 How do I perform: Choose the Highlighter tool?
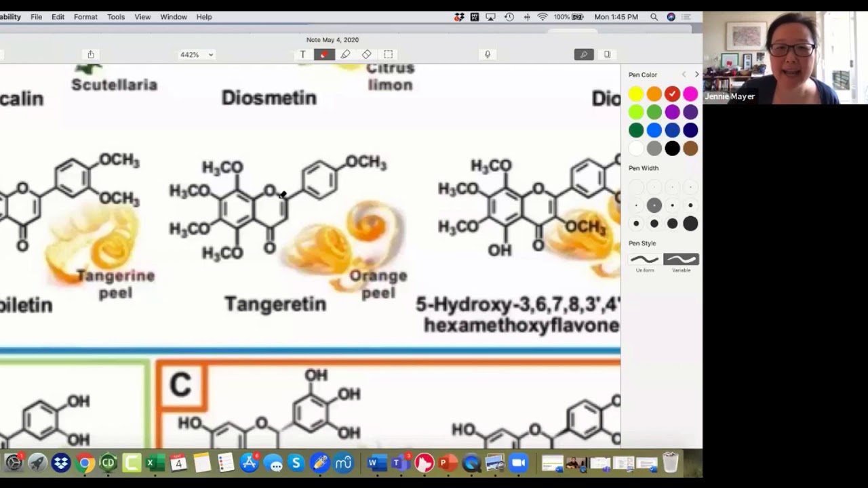(345, 54)
